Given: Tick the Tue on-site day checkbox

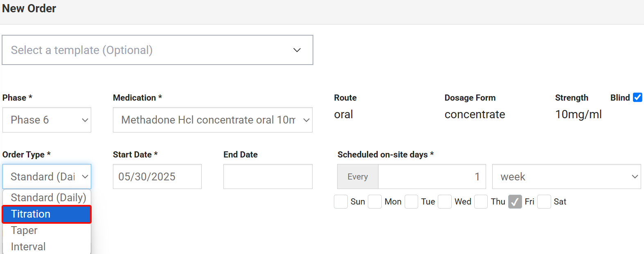Looking at the screenshot, I should [411, 202].
